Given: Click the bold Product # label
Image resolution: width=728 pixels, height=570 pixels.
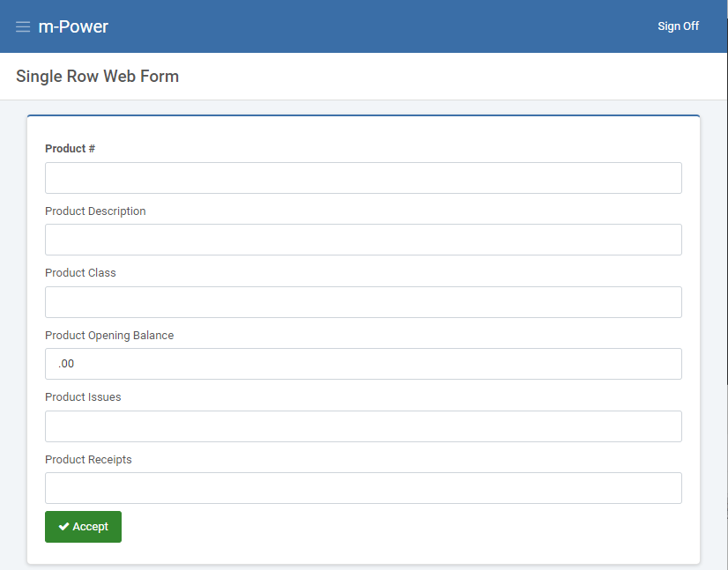Looking at the screenshot, I should [x=71, y=149].
